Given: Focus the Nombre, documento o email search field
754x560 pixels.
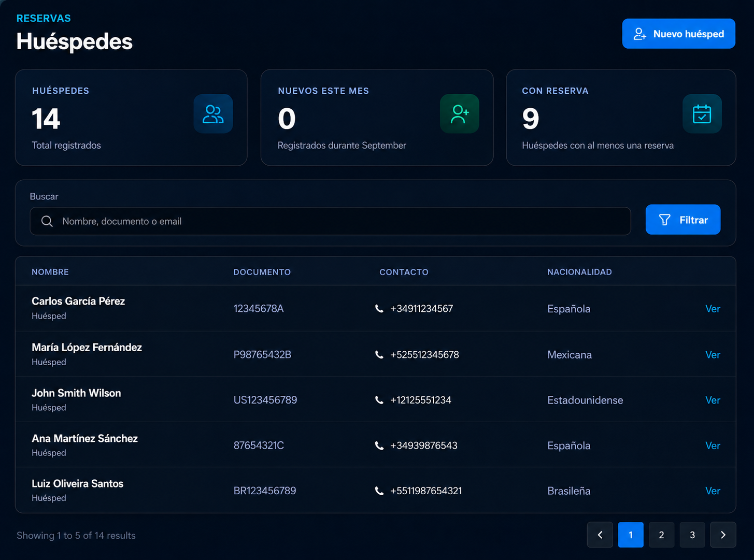Looking at the screenshot, I should (x=330, y=221).
